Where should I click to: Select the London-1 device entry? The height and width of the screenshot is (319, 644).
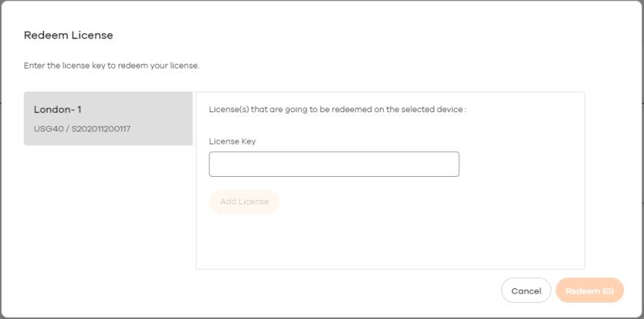[108, 118]
